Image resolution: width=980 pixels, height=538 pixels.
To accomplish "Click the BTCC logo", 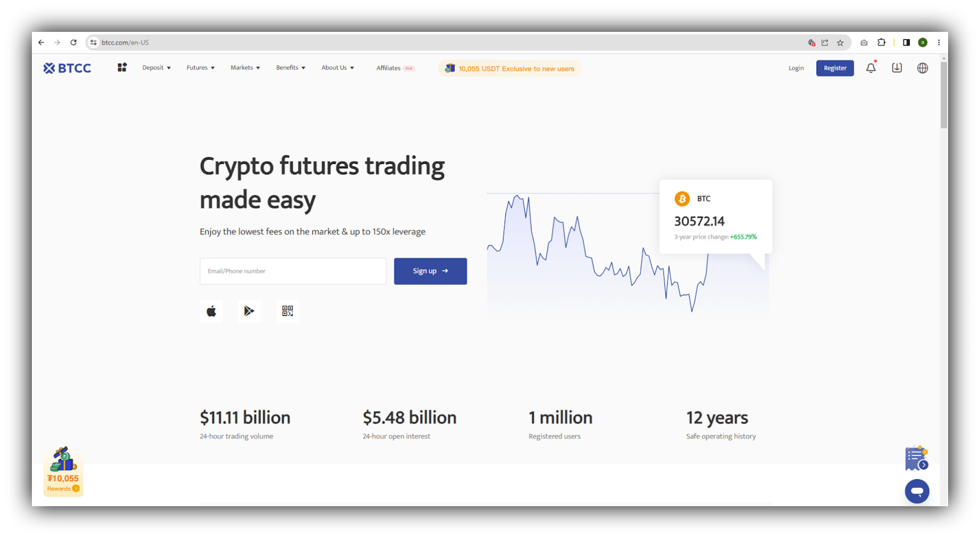I will 67,68.
